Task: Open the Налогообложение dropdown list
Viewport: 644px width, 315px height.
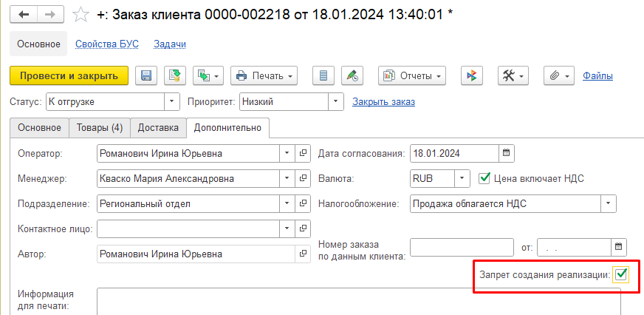Action: point(608,203)
